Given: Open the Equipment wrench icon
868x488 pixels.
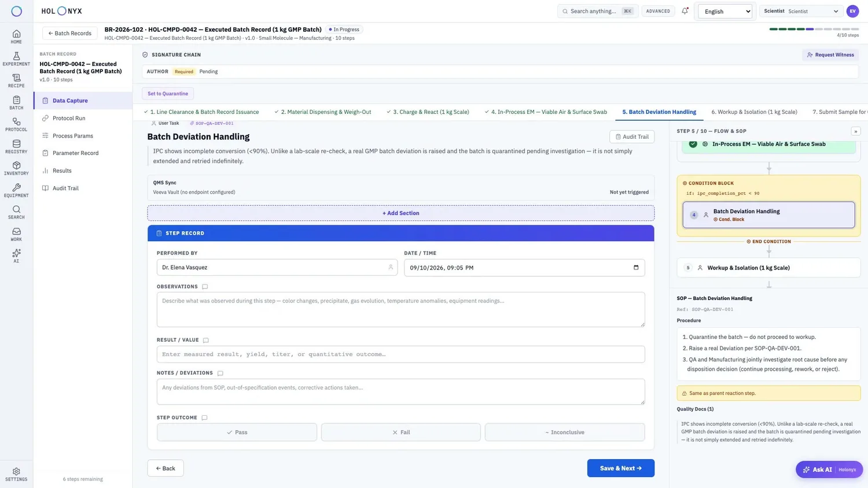Looking at the screenshot, I should click(x=16, y=190).
